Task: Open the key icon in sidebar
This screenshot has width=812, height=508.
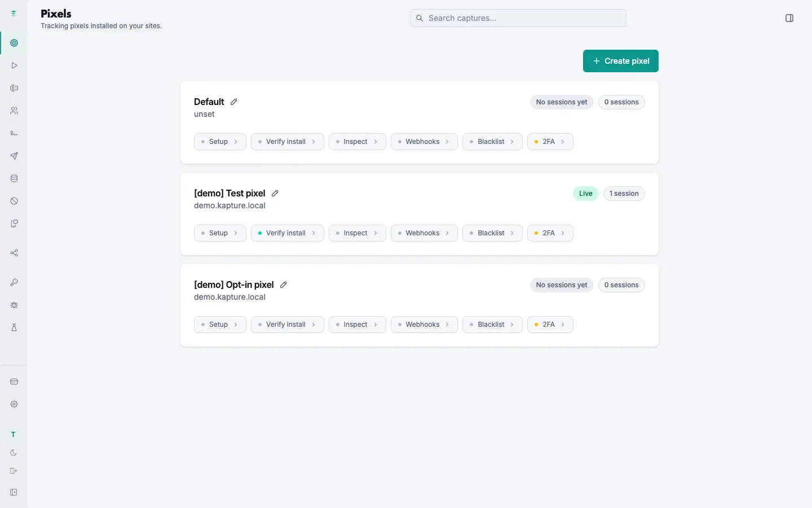Action: [x=14, y=282]
